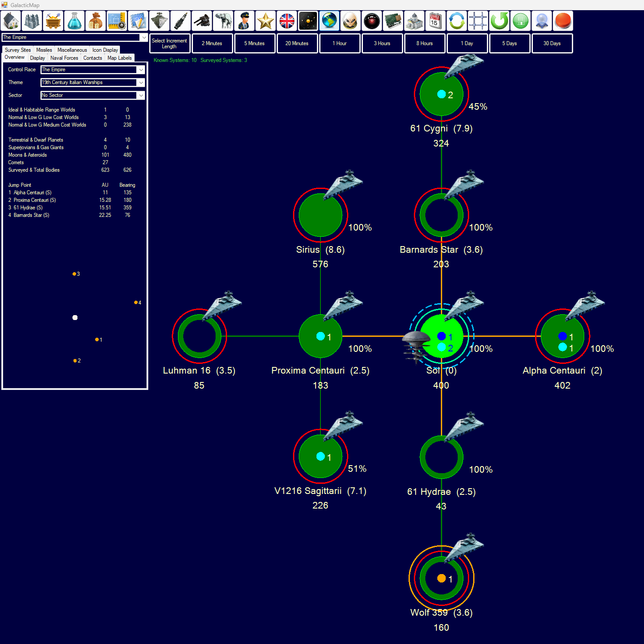Click the big red button icon
This screenshot has height=644, width=644.
point(563,21)
